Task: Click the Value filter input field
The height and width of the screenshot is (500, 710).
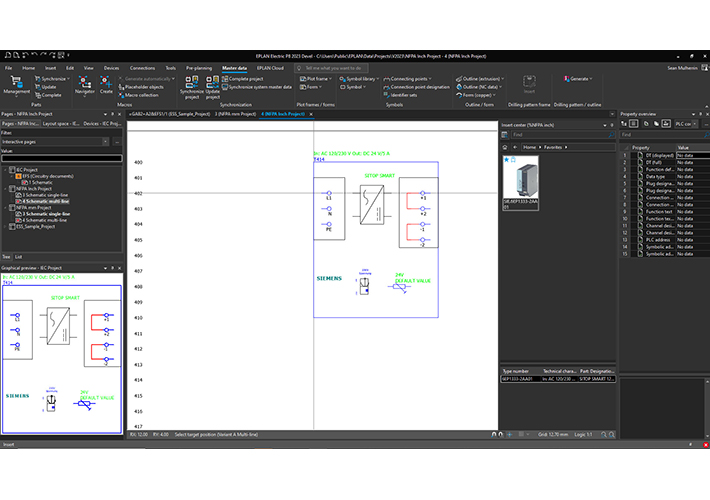Action: click(62, 158)
